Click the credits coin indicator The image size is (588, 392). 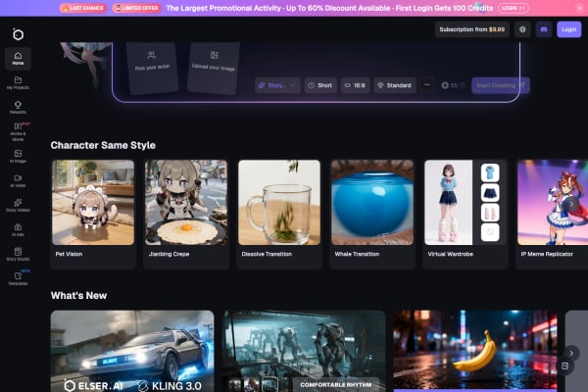453,85
